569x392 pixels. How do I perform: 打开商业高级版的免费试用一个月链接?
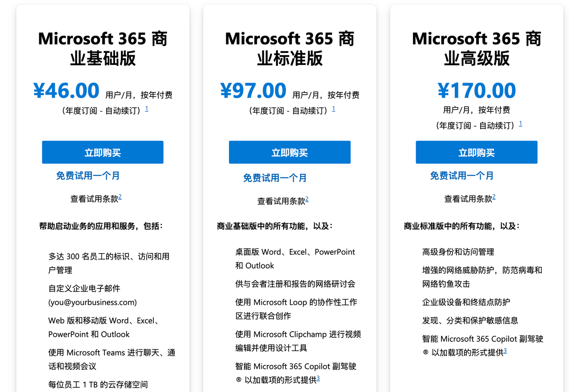(x=461, y=176)
